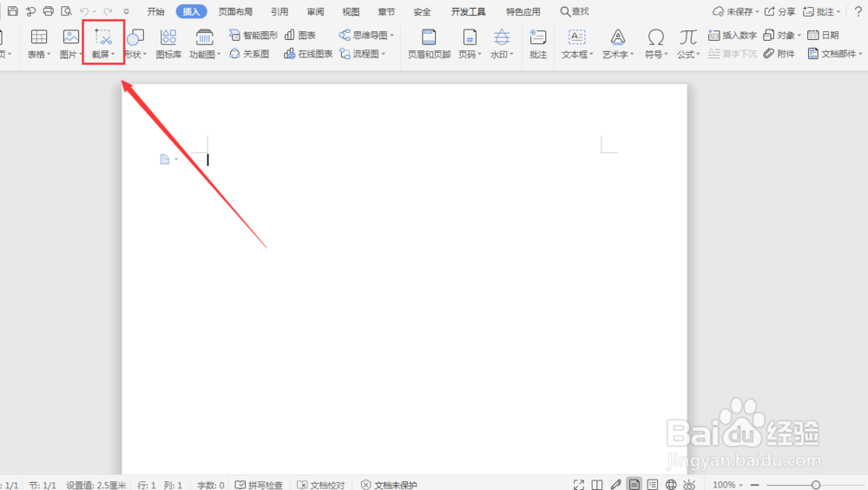Open the top-right 批注 dropdown

(821, 11)
